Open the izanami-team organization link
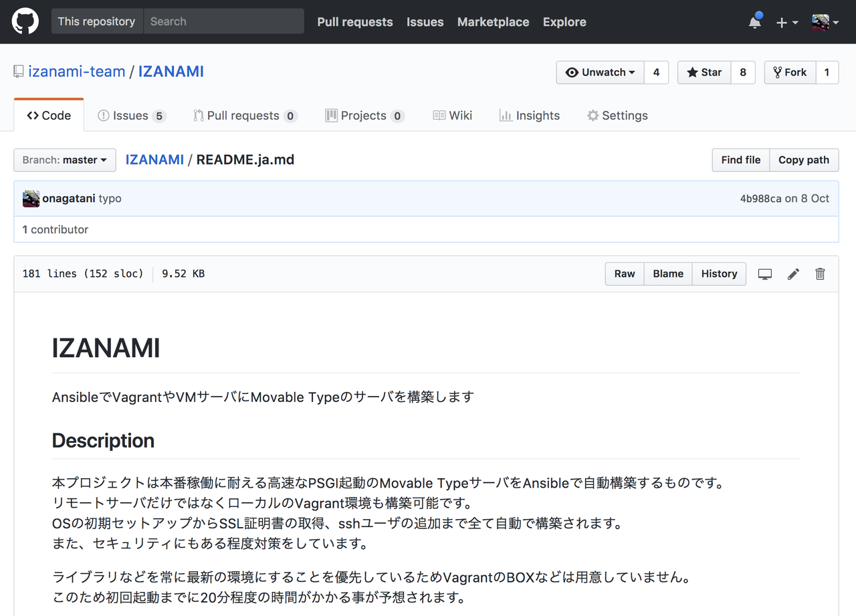856x616 pixels. [77, 72]
